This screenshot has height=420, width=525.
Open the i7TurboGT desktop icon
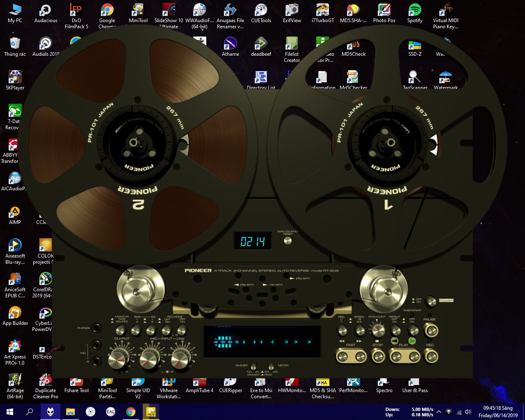(x=323, y=14)
